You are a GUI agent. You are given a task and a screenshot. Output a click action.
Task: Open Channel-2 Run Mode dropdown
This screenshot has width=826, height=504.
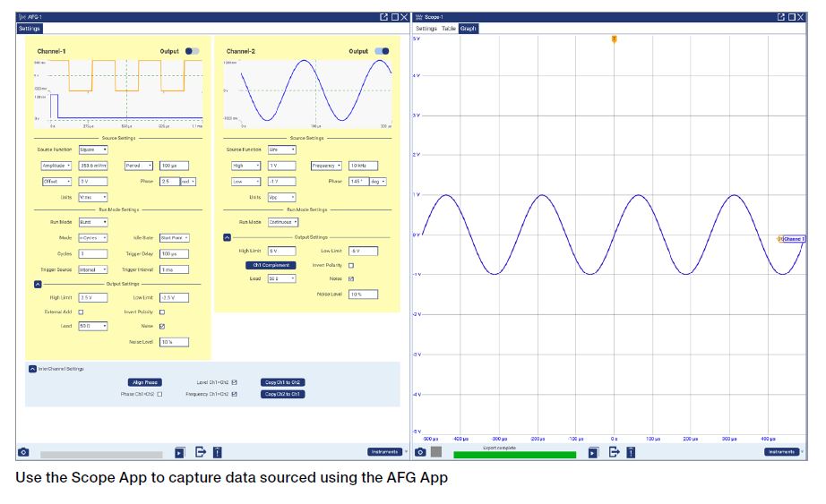click(x=283, y=222)
